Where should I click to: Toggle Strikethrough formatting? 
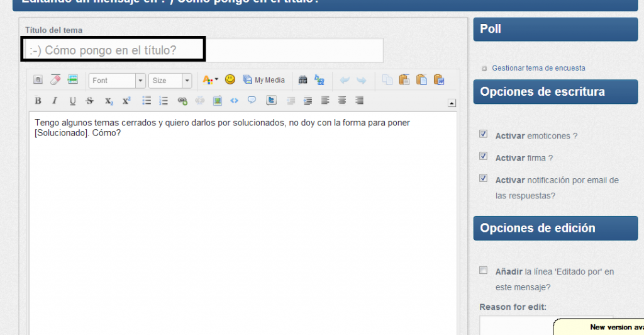tap(89, 101)
